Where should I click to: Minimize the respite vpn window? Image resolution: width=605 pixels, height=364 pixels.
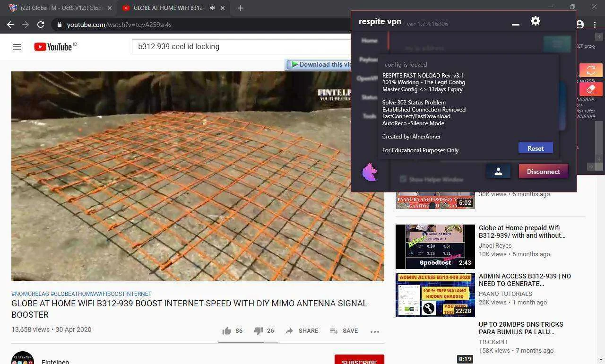516,24
